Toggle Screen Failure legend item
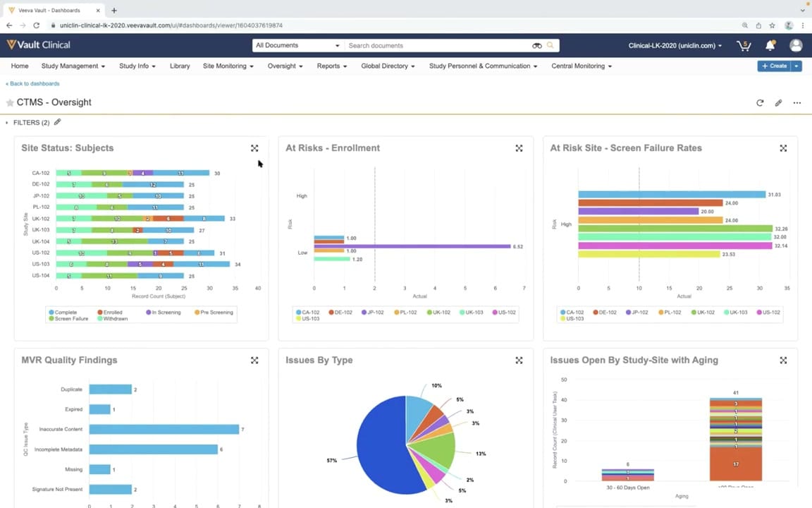The height and width of the screenshot is (508, 812). (68, 319)
